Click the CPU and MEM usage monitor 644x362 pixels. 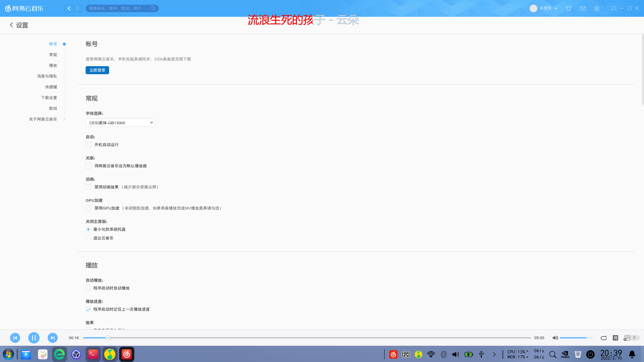(517, 354)
